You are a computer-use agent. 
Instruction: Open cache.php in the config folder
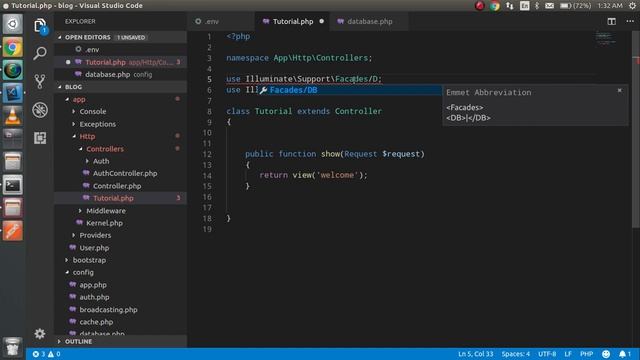[x=121, y=322]
